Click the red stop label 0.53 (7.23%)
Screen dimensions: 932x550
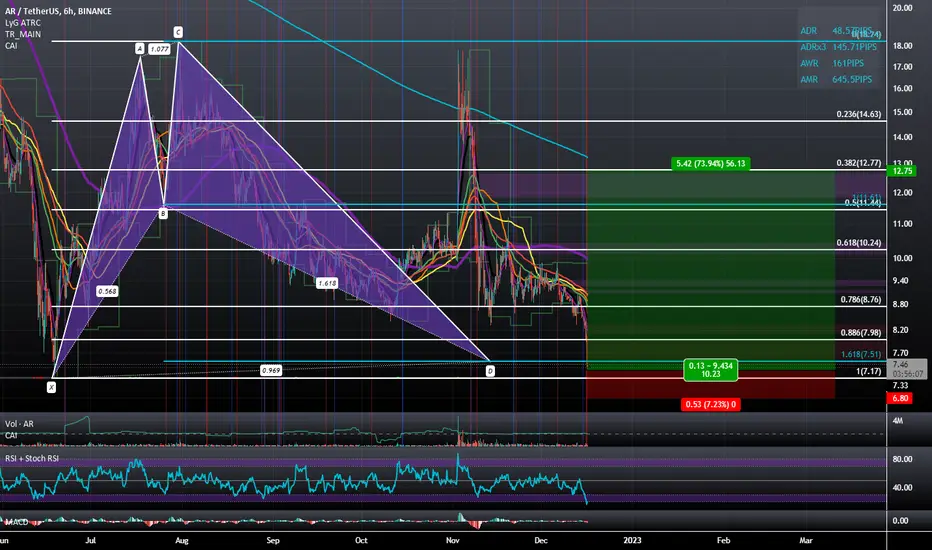tap(710, 404)
